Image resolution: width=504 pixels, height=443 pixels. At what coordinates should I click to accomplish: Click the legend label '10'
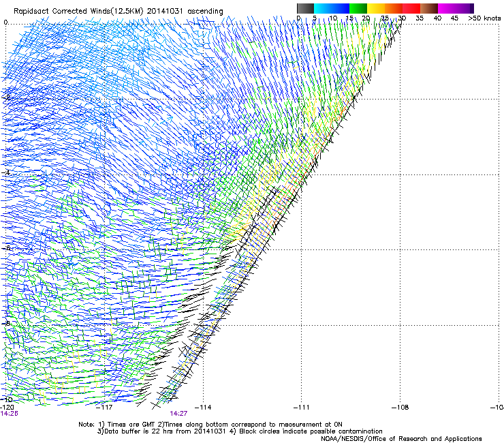(x=333, y=18)
